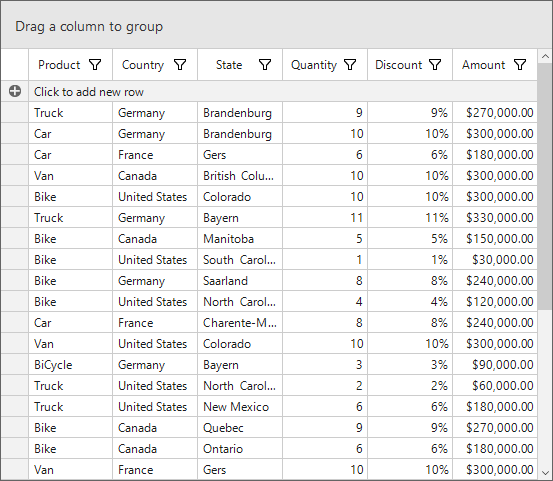Select the $30,000.00 amount cell
Screen dimensions: 553x481
point(495,260)
